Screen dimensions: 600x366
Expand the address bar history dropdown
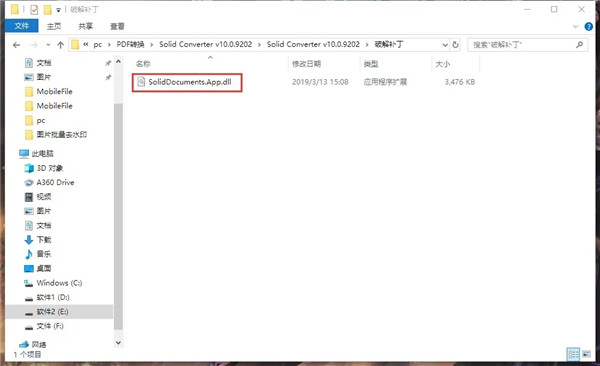[445, 45]
